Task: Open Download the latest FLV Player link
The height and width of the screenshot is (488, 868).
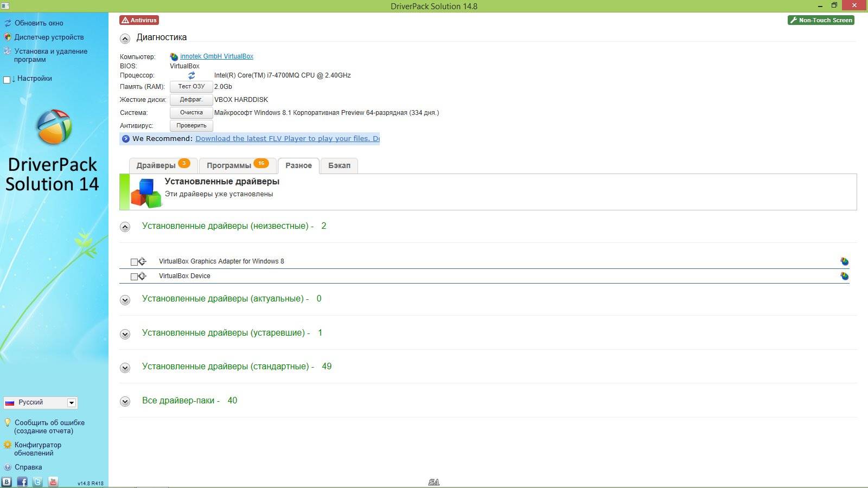Action: coord(288,139)
